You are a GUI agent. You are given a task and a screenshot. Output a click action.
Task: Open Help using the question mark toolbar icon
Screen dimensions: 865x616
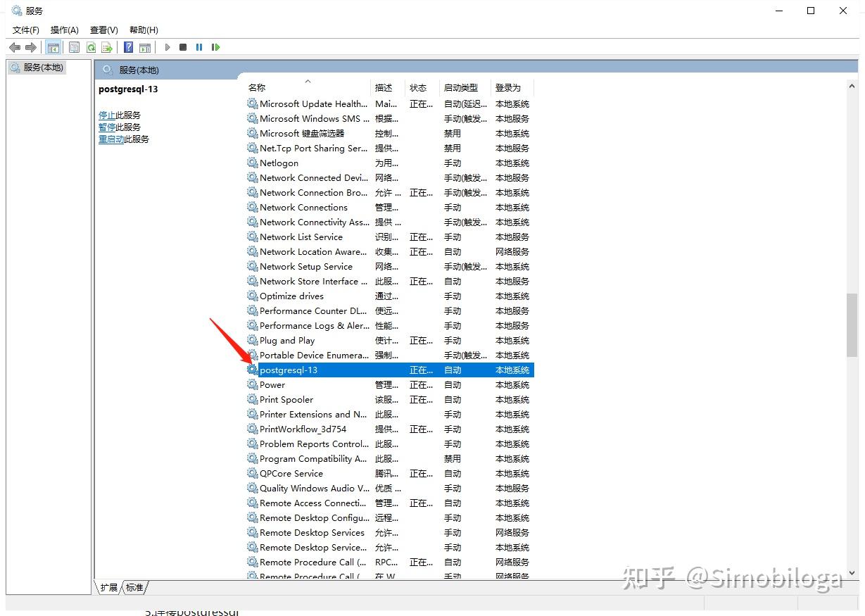(x=128, y=46)
